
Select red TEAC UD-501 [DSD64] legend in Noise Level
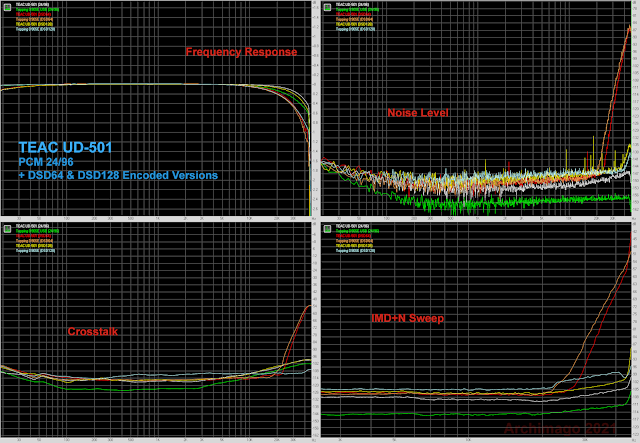(x=353, y=14)
